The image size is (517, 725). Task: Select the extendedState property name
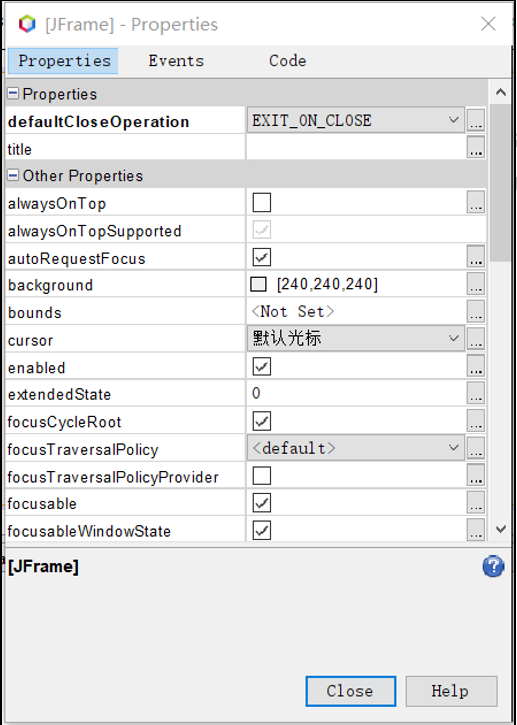(59, 394)
